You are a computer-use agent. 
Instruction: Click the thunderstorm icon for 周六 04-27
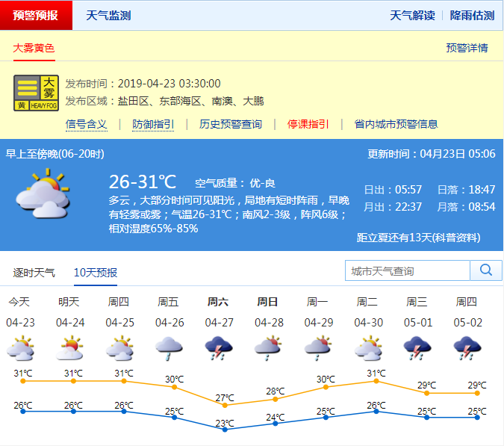218,348
